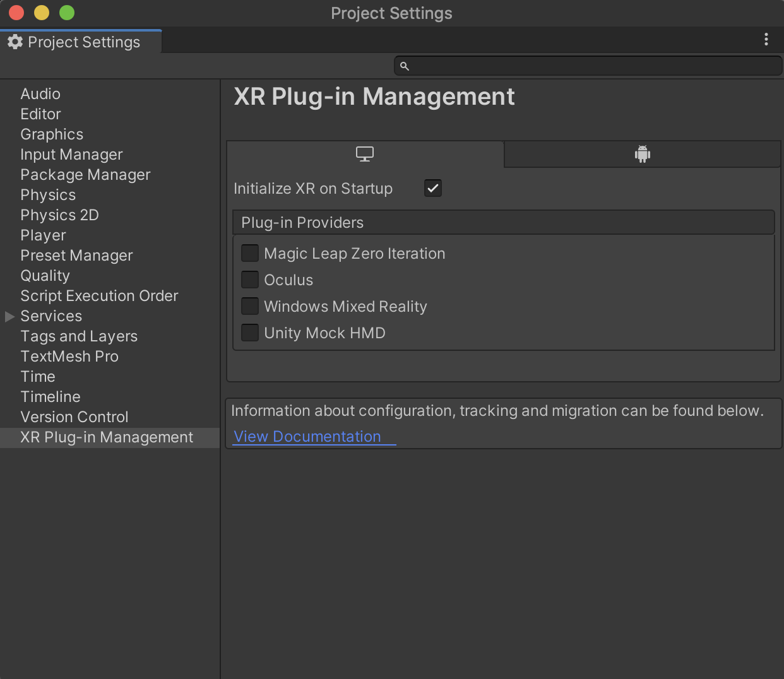Image resolution: width=784 pixels, height=679 pixels.
Task: Open the three-dot overflow menu
Action: click(766, 40)
